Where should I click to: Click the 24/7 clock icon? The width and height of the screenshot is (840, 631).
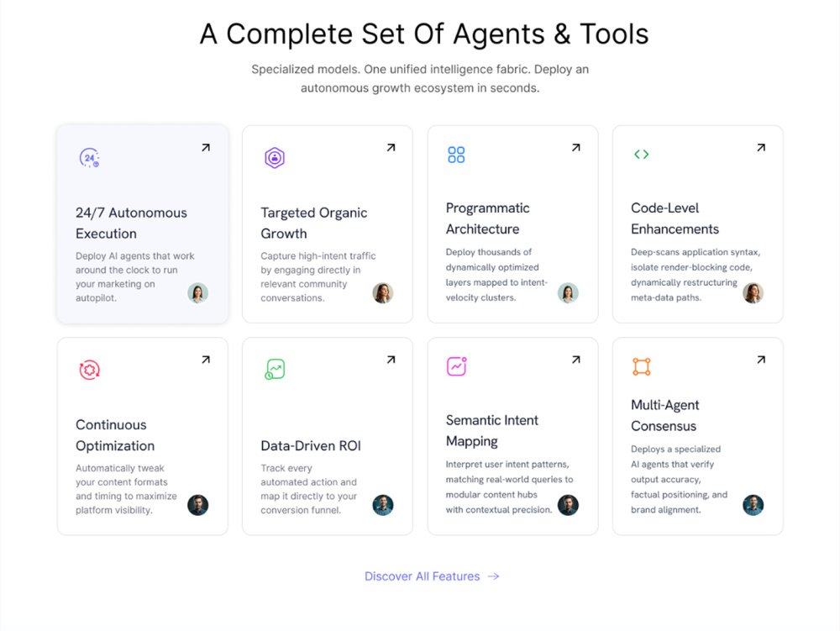pos(90,157)
